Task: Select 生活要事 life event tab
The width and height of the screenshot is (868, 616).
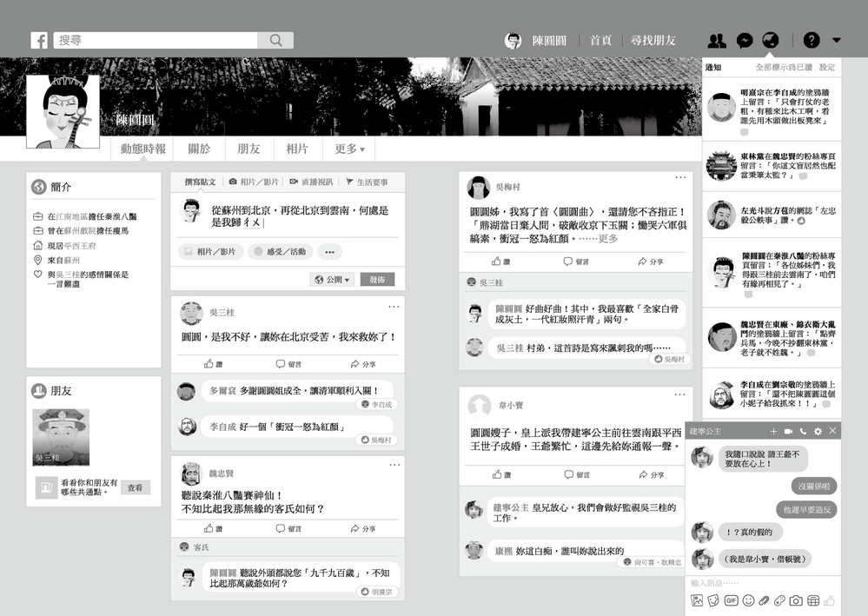Action: 367,182
